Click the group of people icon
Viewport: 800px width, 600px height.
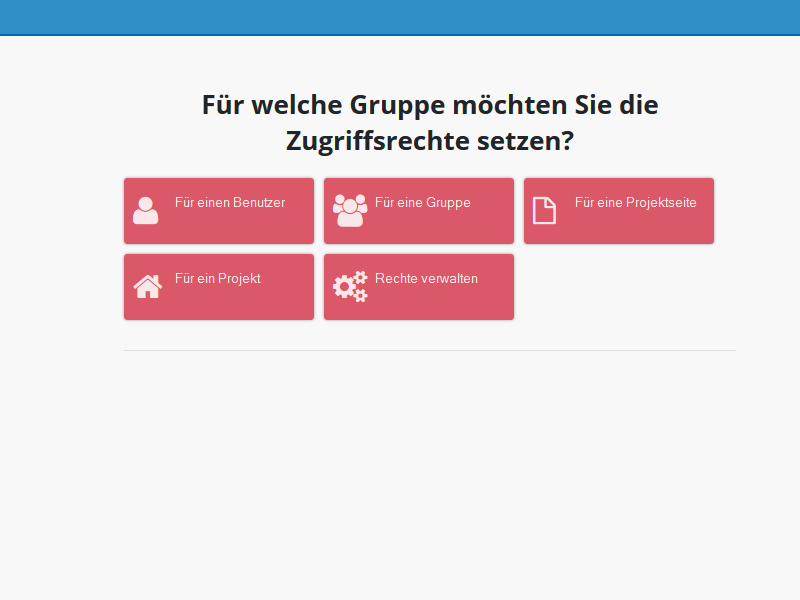[x=349, y=210]
